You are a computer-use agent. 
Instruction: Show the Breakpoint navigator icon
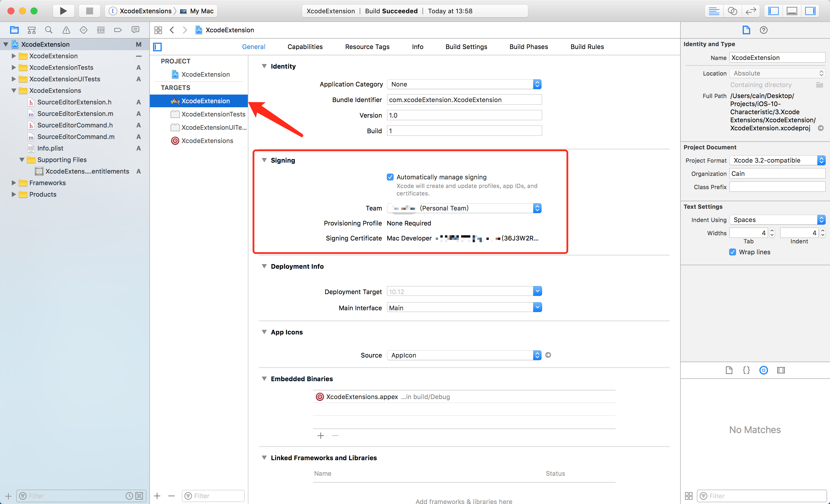tap(118, 30)
